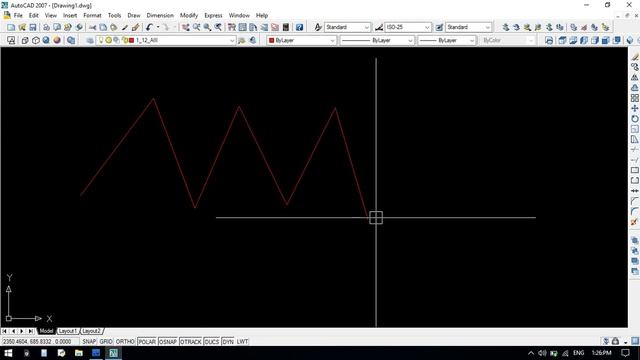Open the Modify menu
The width and height of the screenshot is (640, 360).
point(189,15)
